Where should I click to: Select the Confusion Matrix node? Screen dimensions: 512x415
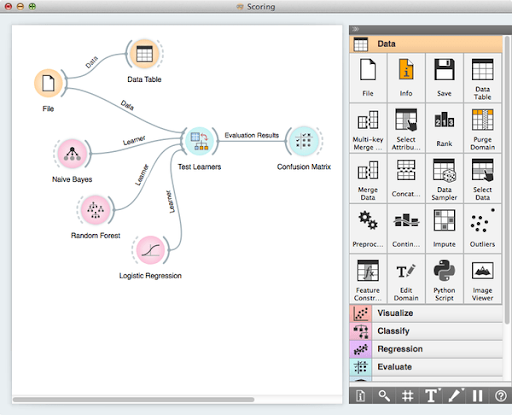click(304, 141)
